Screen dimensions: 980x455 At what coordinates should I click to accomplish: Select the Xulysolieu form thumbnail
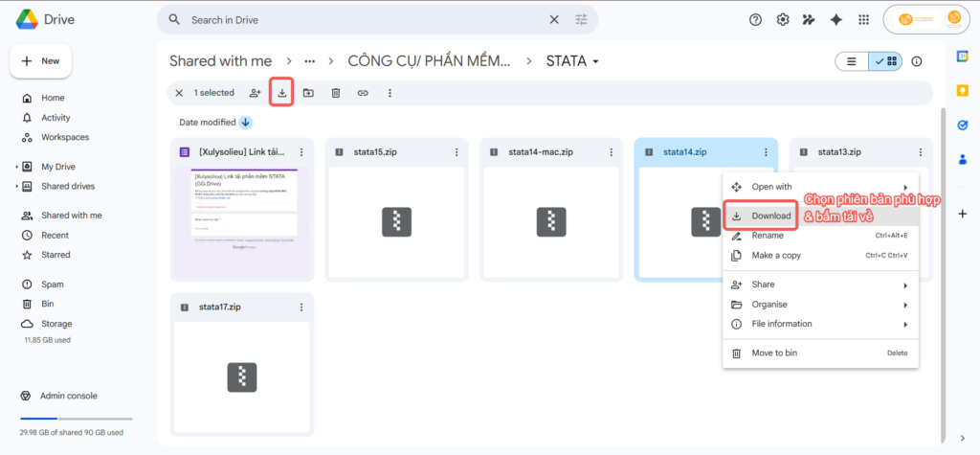tap(242, 222)
